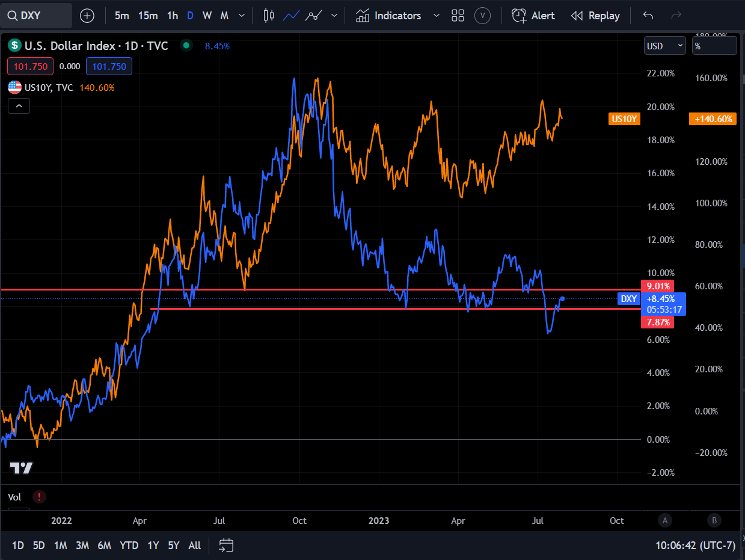Open the go to date calendar icon
Viewport: 745px width, 560px height.
coord(225,546)
